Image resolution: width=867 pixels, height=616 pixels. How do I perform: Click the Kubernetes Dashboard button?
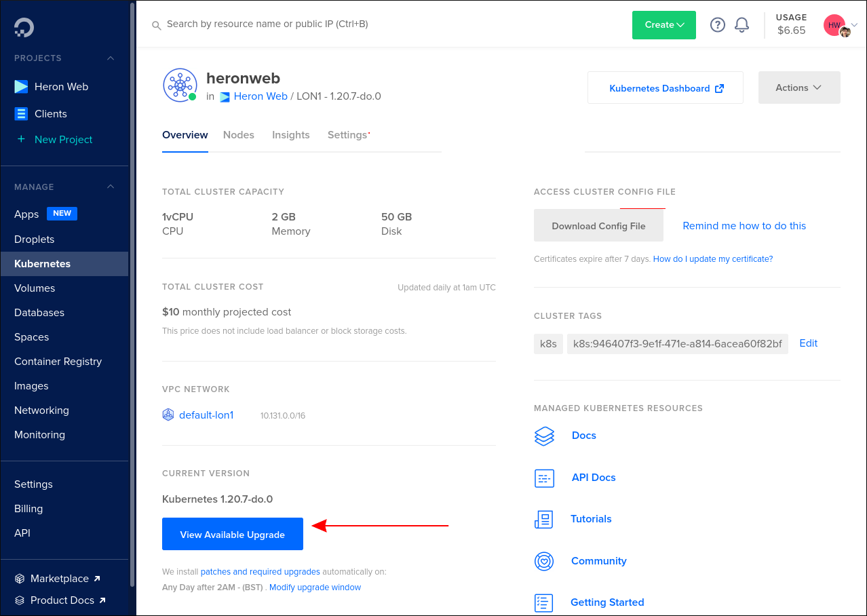(x=666, y=88)
